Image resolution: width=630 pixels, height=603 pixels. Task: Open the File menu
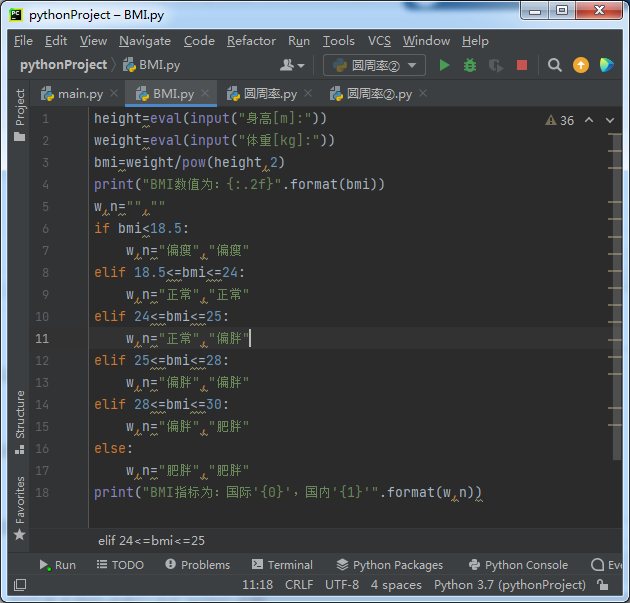click(23, 41)
